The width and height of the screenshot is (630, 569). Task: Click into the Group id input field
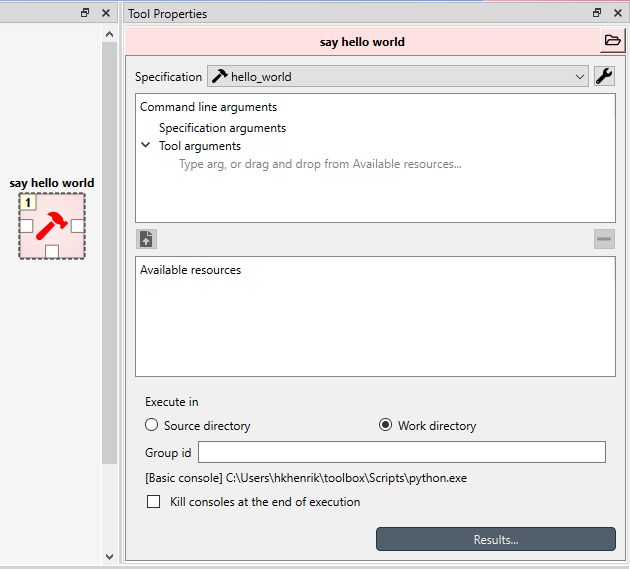click(x=402, y=452)
